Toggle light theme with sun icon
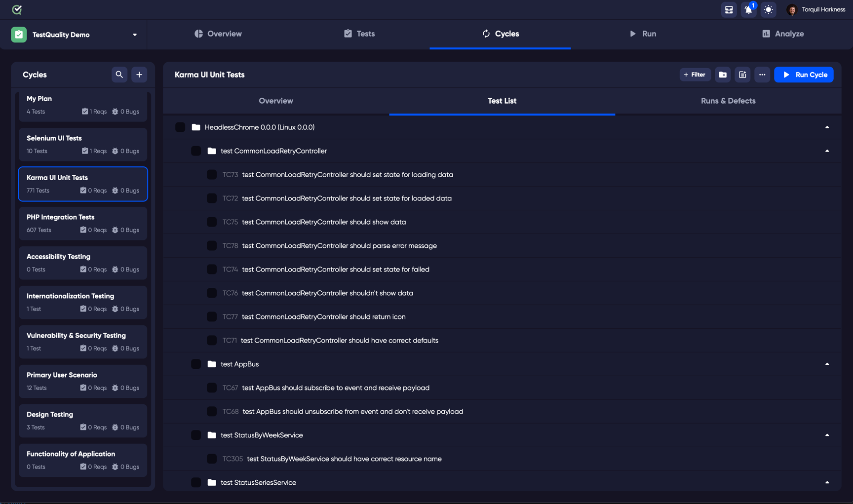Image resolution: width=853 pixels, height=504 pixels. click(x=768, y=9)
